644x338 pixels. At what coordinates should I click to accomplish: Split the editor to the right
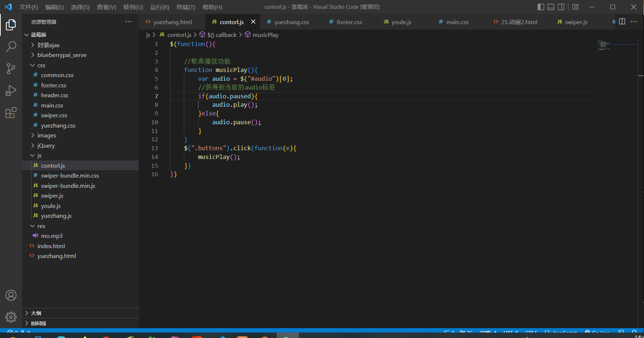pos(622,22)
